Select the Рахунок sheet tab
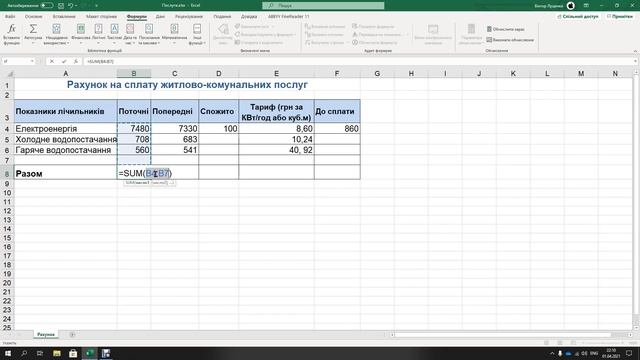 pos(46,335)
